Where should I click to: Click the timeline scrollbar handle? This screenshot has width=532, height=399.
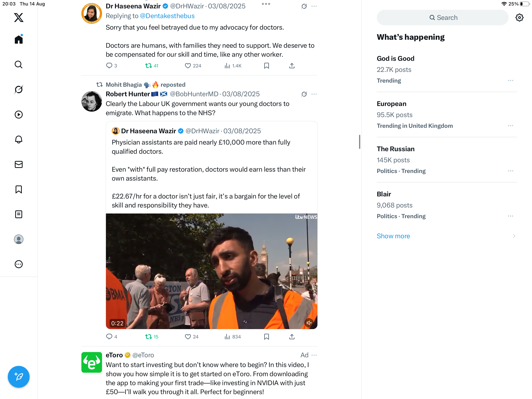[x=359, y=142]
